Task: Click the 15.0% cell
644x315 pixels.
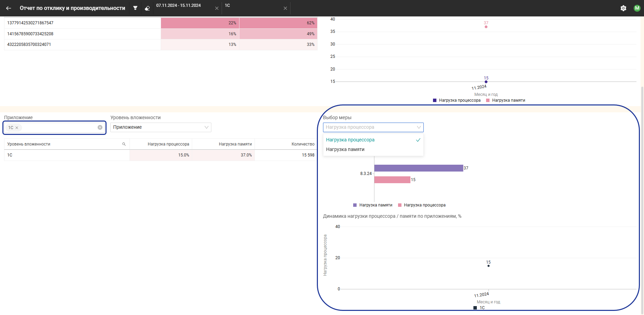Action: tap(161, 155)
